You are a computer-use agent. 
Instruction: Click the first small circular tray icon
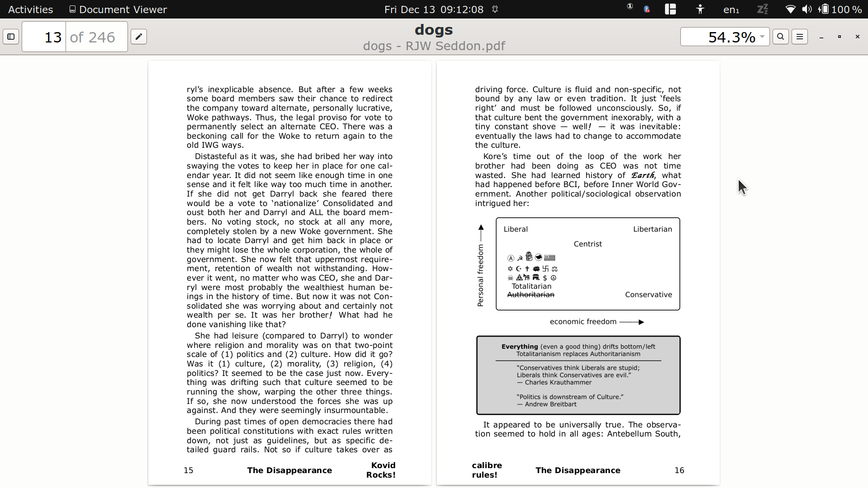pos(630,7)
